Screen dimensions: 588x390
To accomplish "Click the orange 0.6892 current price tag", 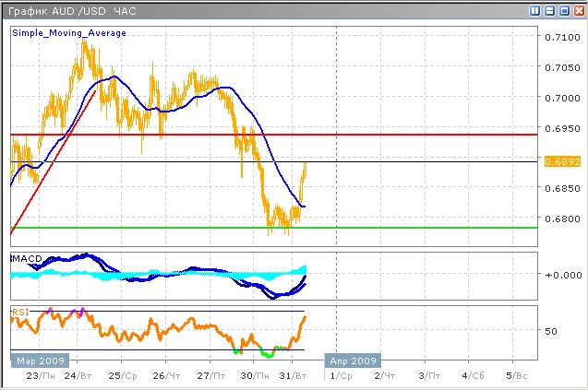I will tap(561, 161).
